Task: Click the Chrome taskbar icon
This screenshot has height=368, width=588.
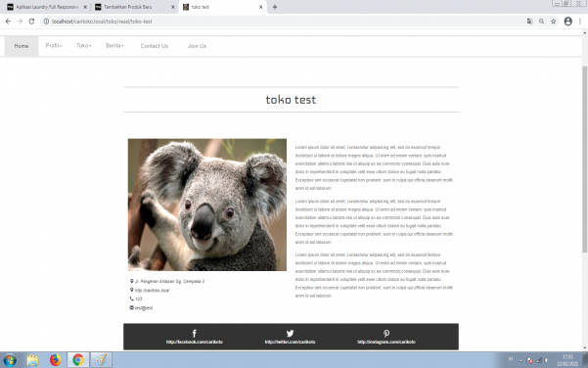Action: coord(78,360)
